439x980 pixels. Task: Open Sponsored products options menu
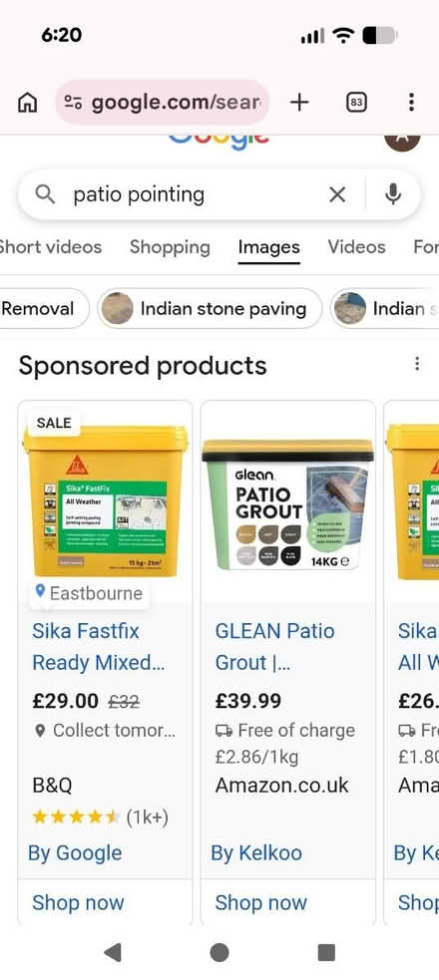click(417, 364)
